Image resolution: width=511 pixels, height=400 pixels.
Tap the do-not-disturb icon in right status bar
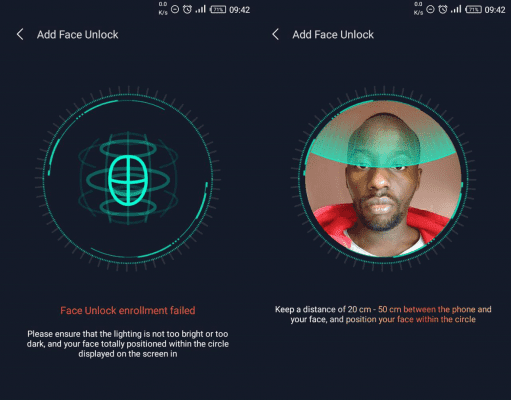[x=430, y=9]
